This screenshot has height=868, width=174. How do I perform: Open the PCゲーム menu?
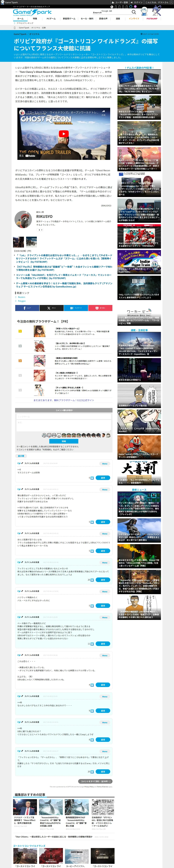pyautogui.click(x=51, y=19)
